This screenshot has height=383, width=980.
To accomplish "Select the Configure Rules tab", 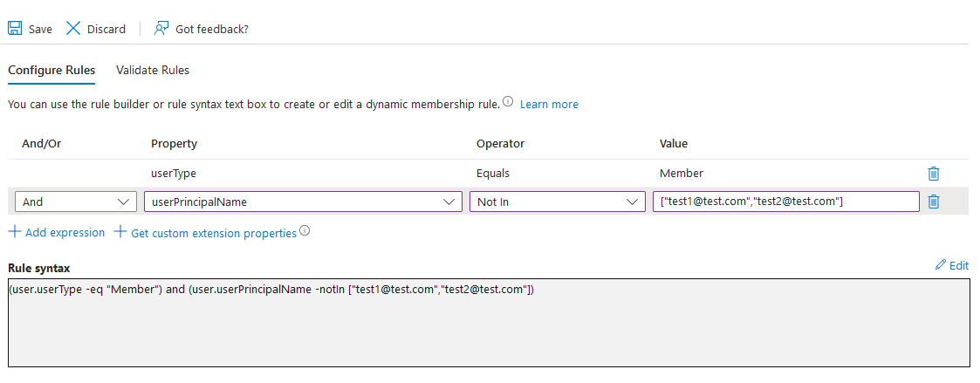I will [x=51, y=70].
